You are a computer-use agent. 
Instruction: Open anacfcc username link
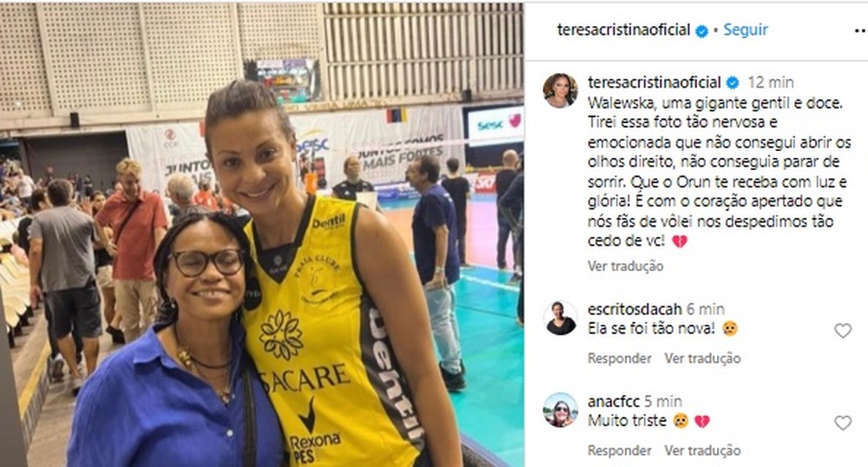(614, 401)
